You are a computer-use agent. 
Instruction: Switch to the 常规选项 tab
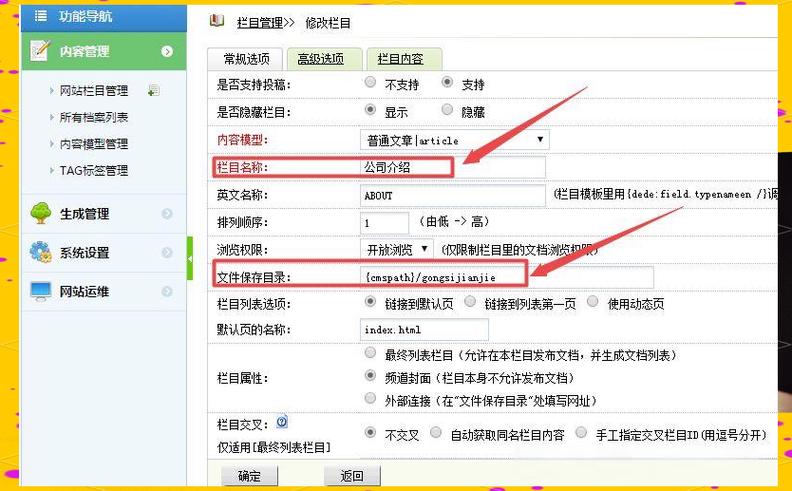(x=246, y=59)
